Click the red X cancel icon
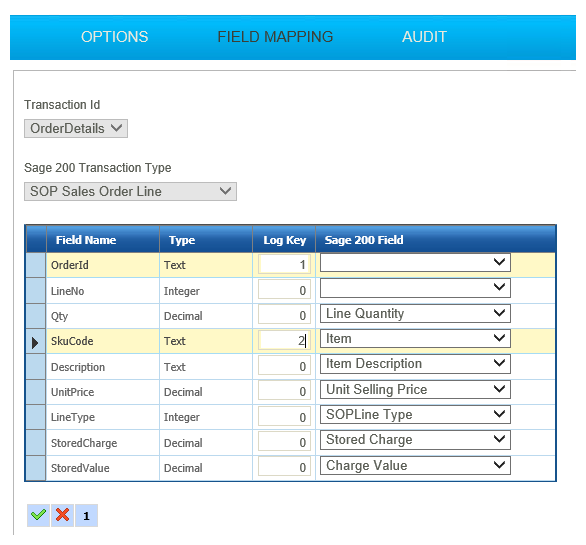The width and height of the screenshot is (586, 545). 62,515
